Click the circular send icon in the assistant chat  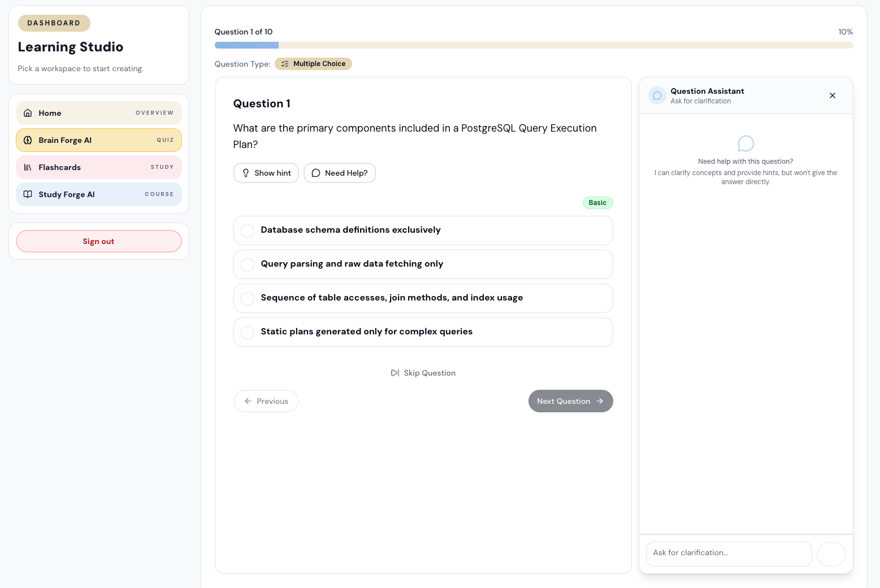(831, 554)
